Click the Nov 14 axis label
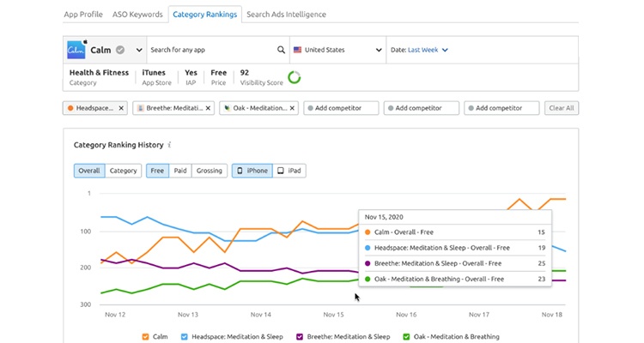Image resolution: width=644 pixels, height=343 pixels. pyautogui.click(x=261, y=315)
